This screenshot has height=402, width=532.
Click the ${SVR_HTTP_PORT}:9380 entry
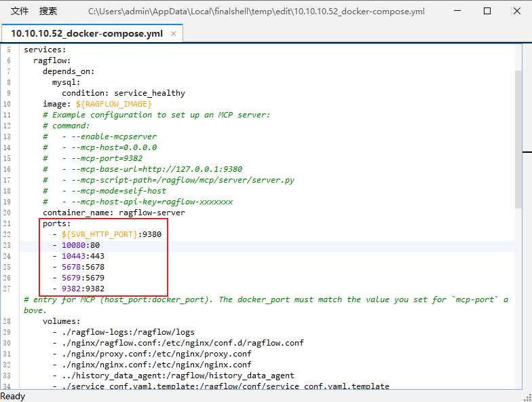pos(111,234)
